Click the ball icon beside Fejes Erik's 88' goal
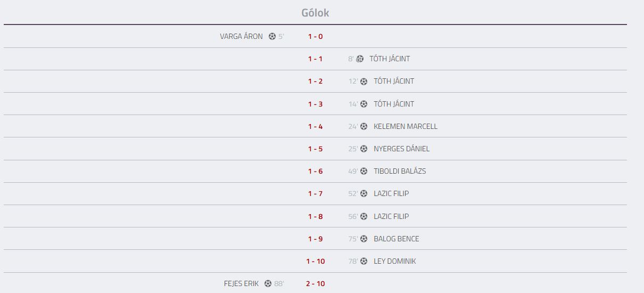Image resolution: width=644 pixels, height=293 pixels. [x=268, y=284]
